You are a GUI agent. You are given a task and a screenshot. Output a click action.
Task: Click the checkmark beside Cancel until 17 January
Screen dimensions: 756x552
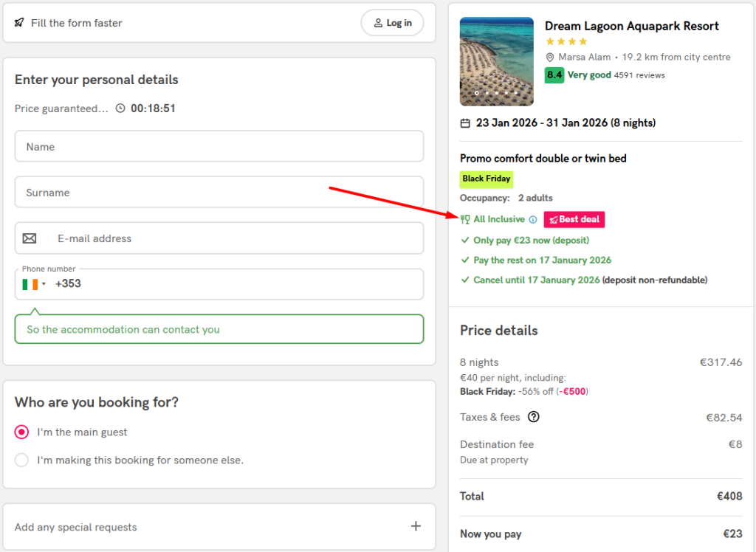465,280
